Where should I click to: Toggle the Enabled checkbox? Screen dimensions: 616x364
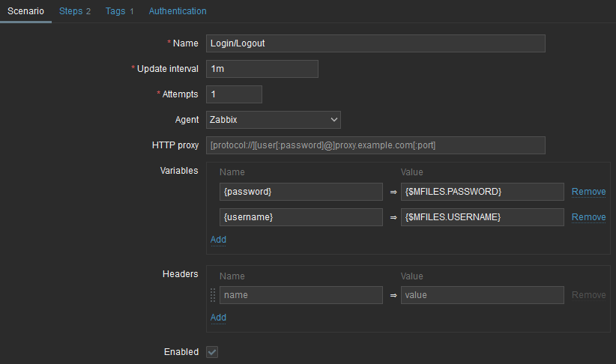(212, 352)
